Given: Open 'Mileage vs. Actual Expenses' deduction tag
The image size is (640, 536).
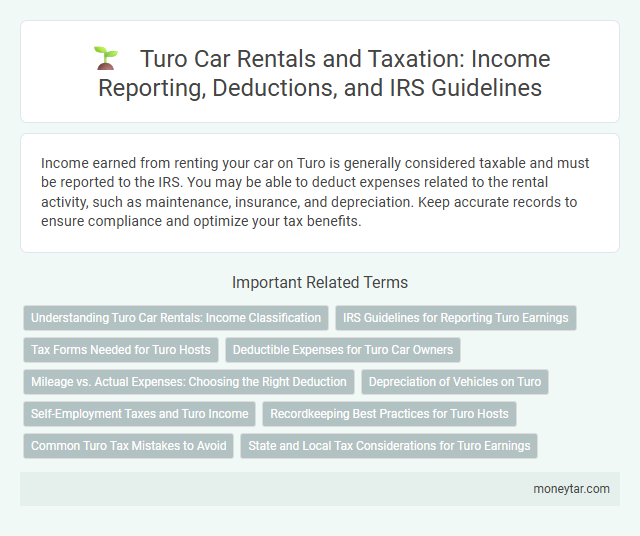Looking at the screenshot, I should point(189,382).
